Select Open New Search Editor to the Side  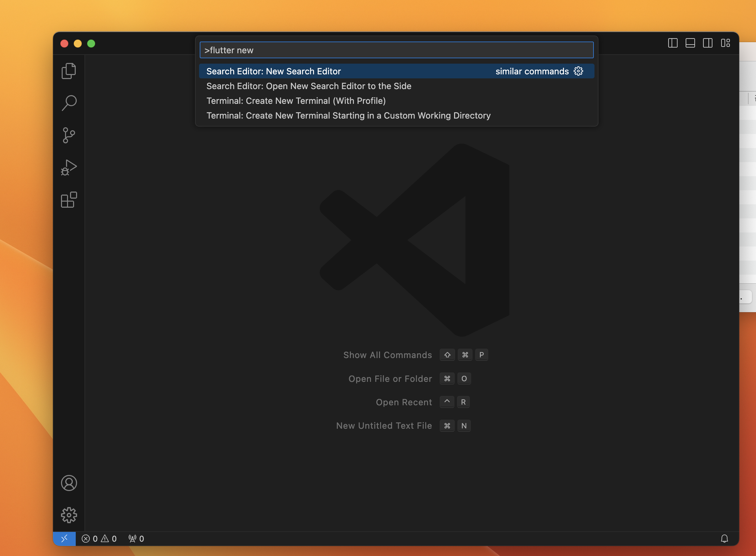point(396,86)
